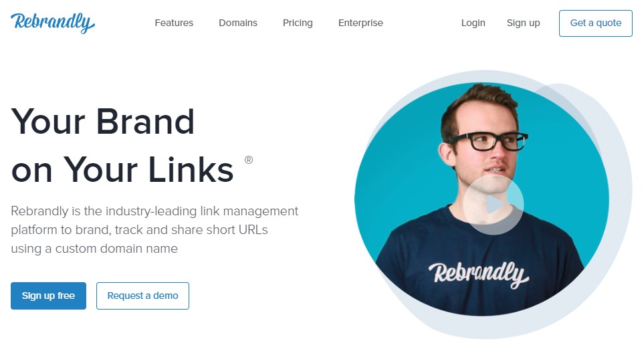644x345 pixels.
Task: Go to the Domains page
Action: tap(238, 23)
